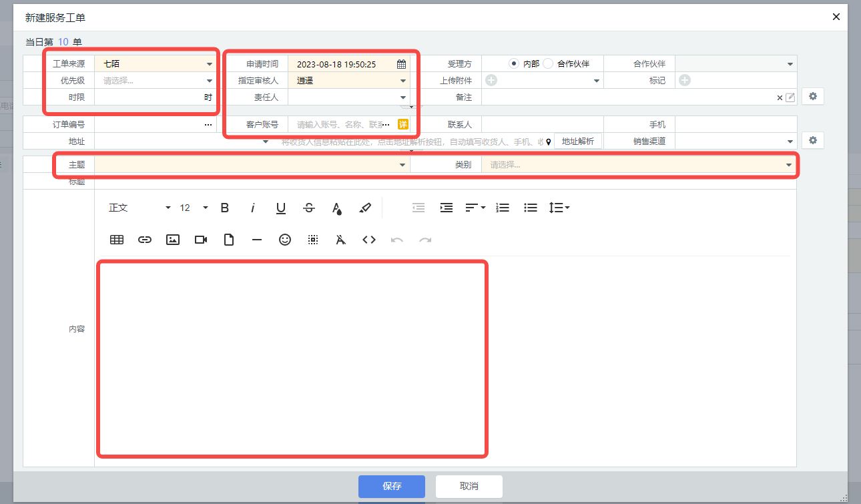Expand the 工单来源 dropdown

(x=209, y=64)
